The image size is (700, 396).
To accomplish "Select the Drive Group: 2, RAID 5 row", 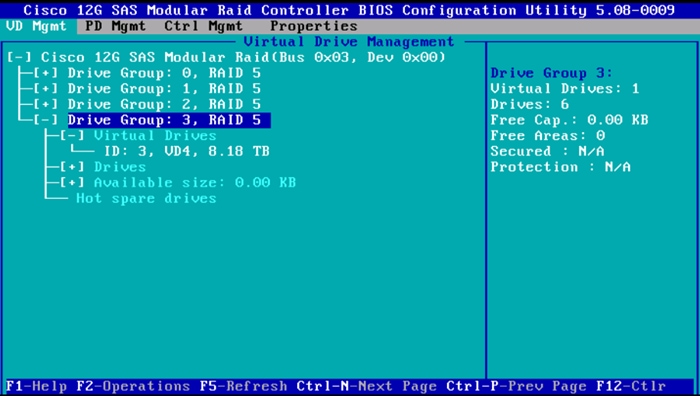I will coord(164,104).
